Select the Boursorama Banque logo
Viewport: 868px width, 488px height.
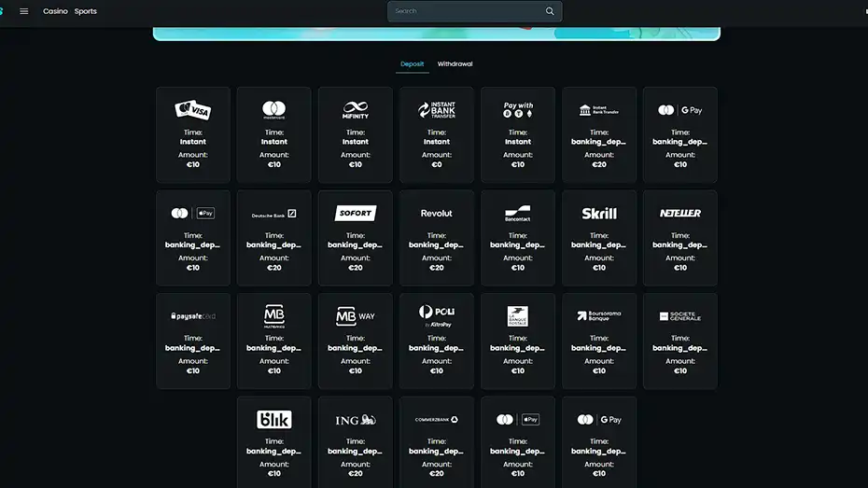[599, 316]
